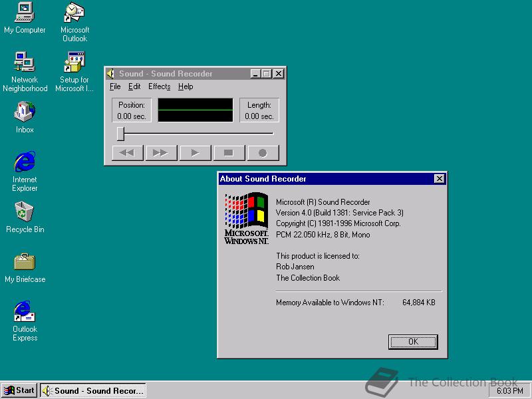Click 'This product is licensed to:' text
This screenshot has width=532, height=399.
[x=318, y=256]
